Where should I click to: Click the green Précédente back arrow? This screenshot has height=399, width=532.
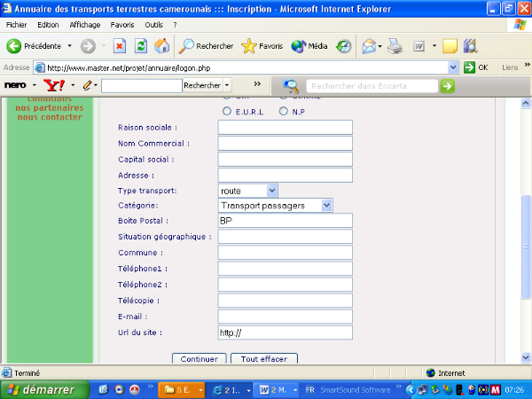[13, 46]
